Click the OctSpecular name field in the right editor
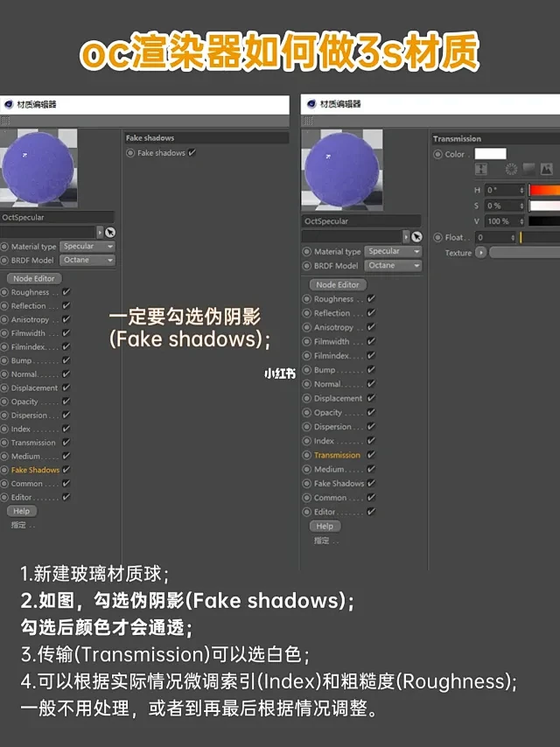560x747 pixels. click(x=361, y=221)
